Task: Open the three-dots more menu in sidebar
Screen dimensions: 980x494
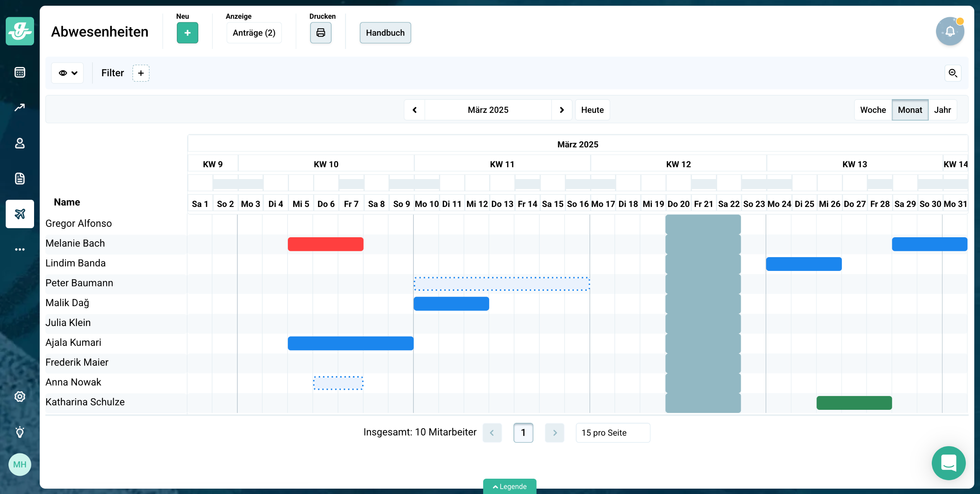Action: click(x=20, y=249)
